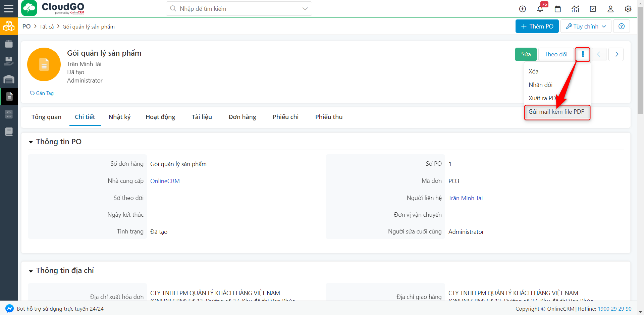Open the notifications bell

point(540,9)
